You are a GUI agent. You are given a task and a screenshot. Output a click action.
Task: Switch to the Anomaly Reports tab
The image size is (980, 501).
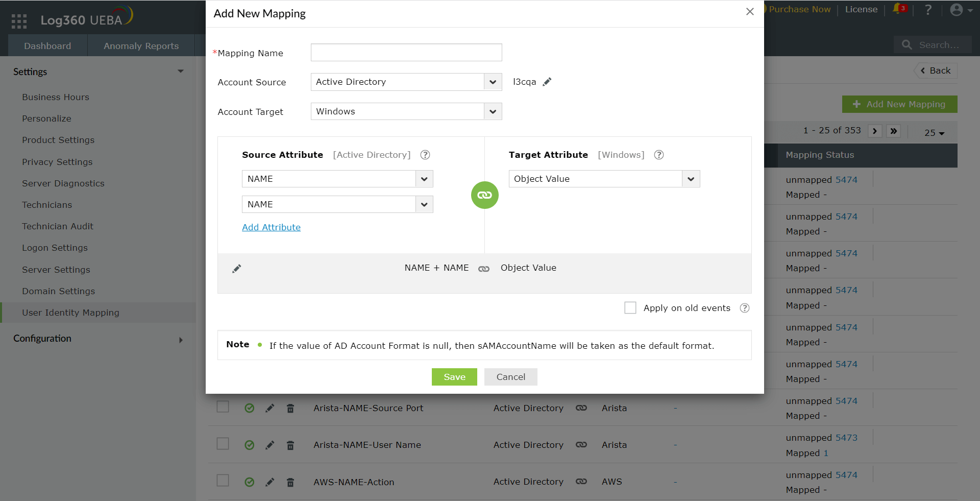click(x=141, y=45)
